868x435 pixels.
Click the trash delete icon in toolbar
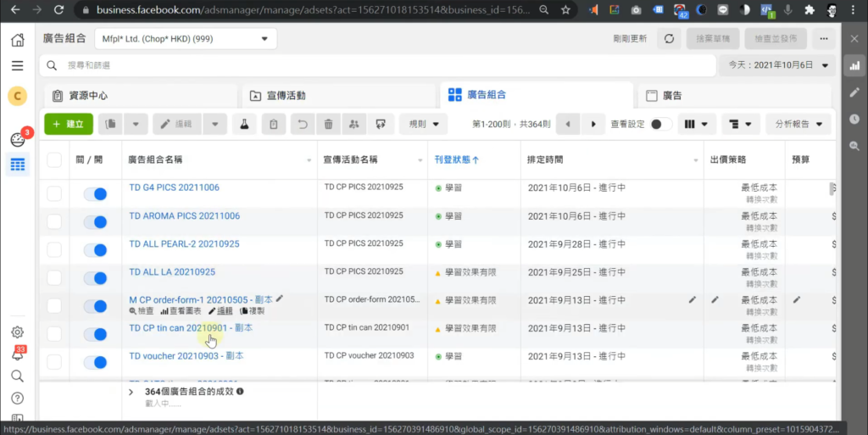328,125
